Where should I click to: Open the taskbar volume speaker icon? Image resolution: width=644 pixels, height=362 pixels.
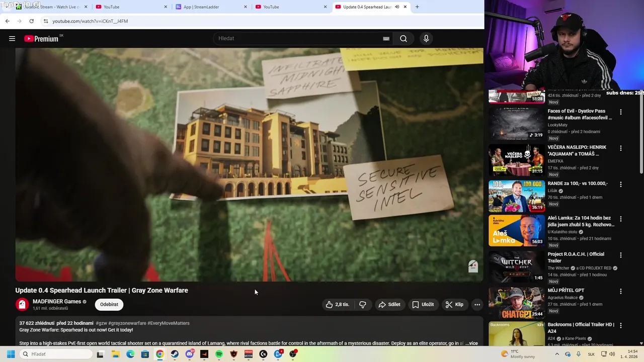[612, 354]
